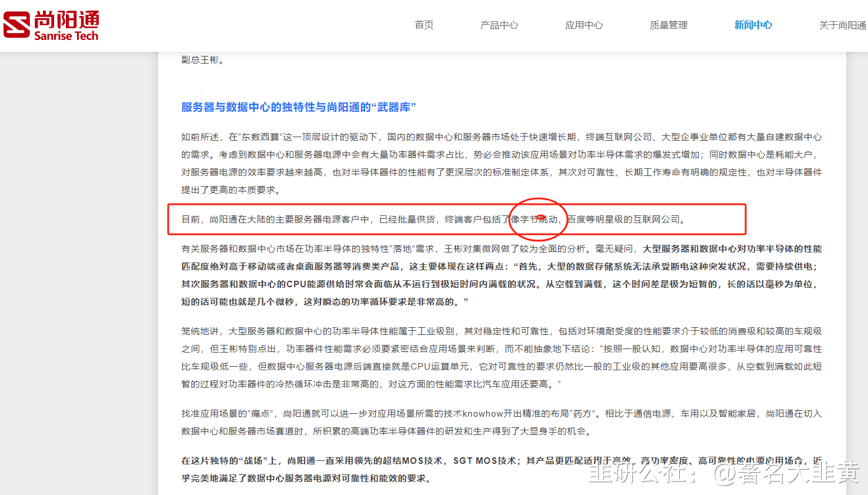Screen dimensions: 868x495
Task: Click the boxed sentence starting with 目前，尚阳通
Action: [433, 220]
